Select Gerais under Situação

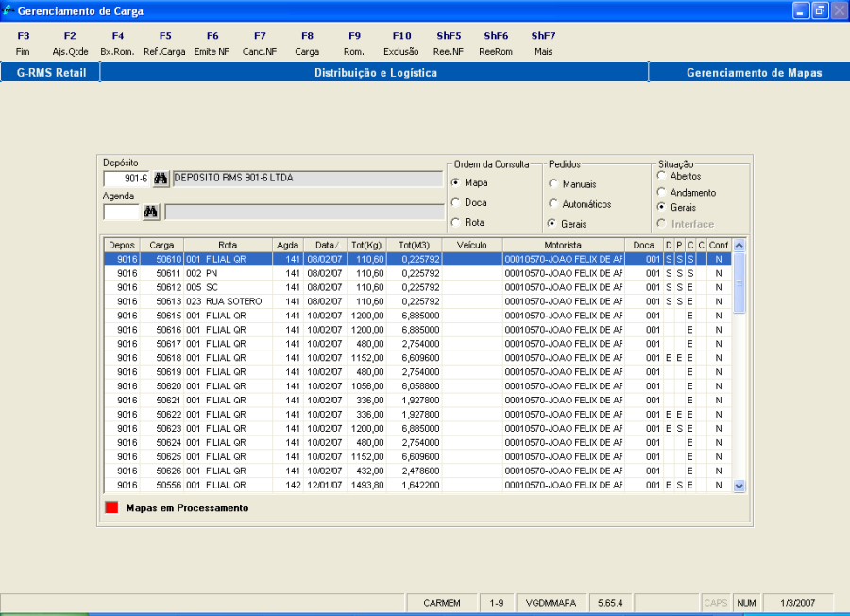pyautogui.click(x=661, y=207)
